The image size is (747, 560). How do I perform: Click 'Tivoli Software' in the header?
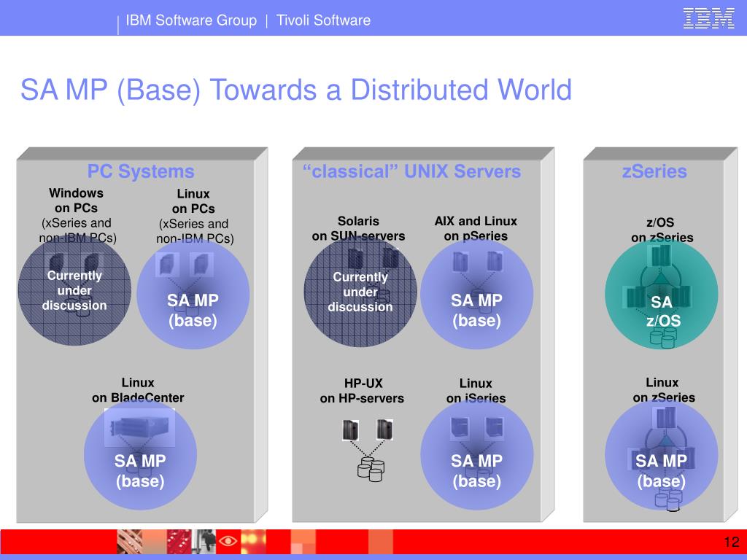pos(323,20)
